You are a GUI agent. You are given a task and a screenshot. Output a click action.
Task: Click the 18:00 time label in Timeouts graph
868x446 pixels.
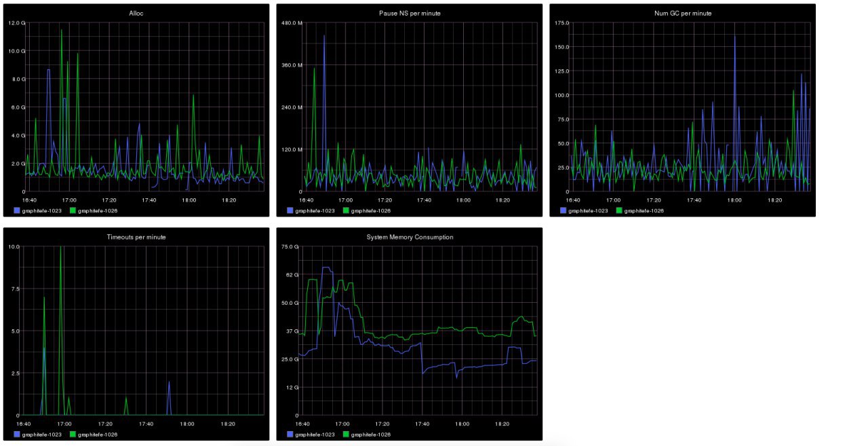click(x=187, y=424)
